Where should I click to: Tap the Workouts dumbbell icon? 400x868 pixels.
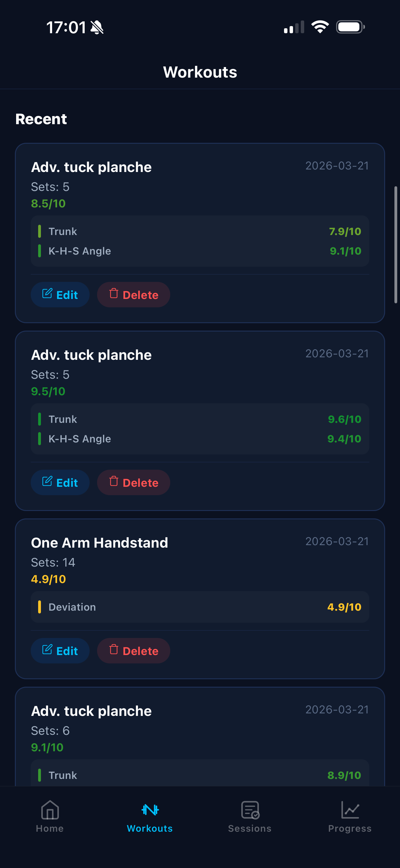point(150,809)
